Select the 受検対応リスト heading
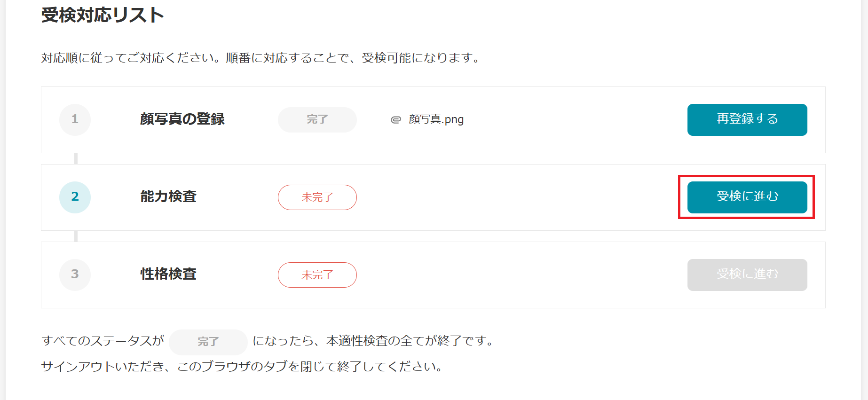Image resolution: width=868 pixels, height=400 pixels. pyautogui.click(x=103, y=14)
